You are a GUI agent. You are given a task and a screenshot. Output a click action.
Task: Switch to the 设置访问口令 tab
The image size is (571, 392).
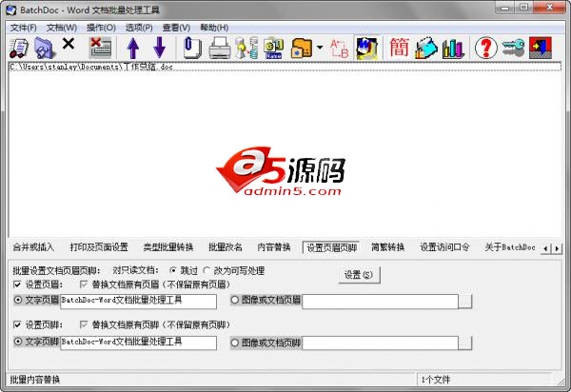tap(444, 247)
